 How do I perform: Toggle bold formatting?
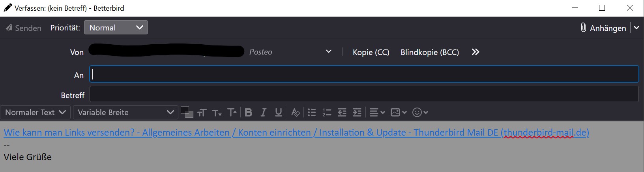(249, 113)
